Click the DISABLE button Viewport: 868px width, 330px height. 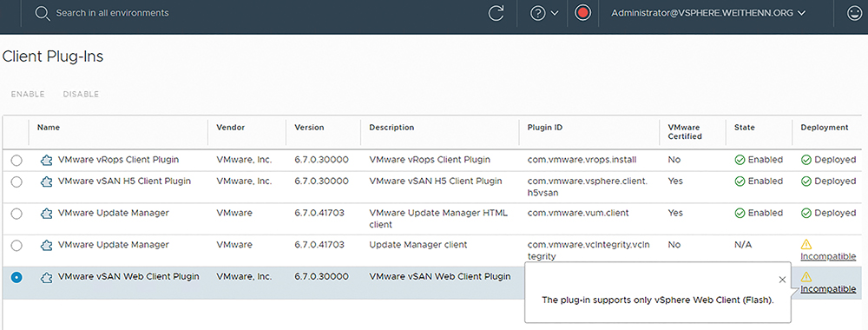[x=81, y=94]
